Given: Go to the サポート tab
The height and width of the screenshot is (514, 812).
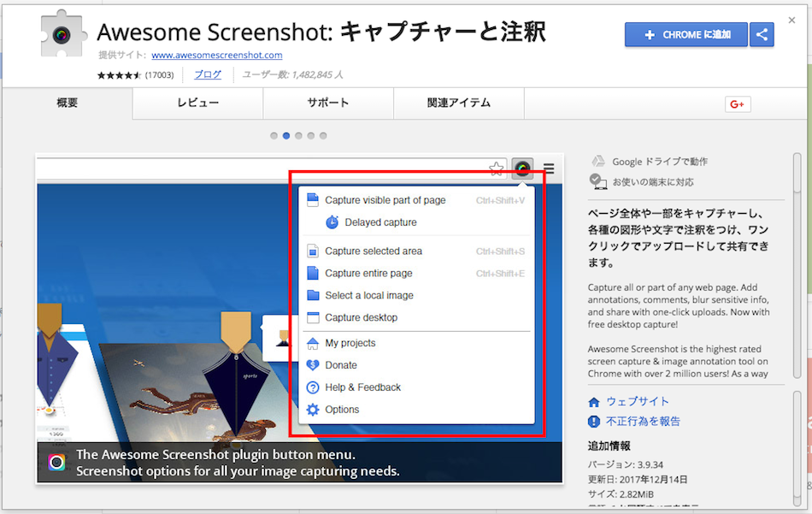Looking at the screenshot, I should tap(328, 103).
